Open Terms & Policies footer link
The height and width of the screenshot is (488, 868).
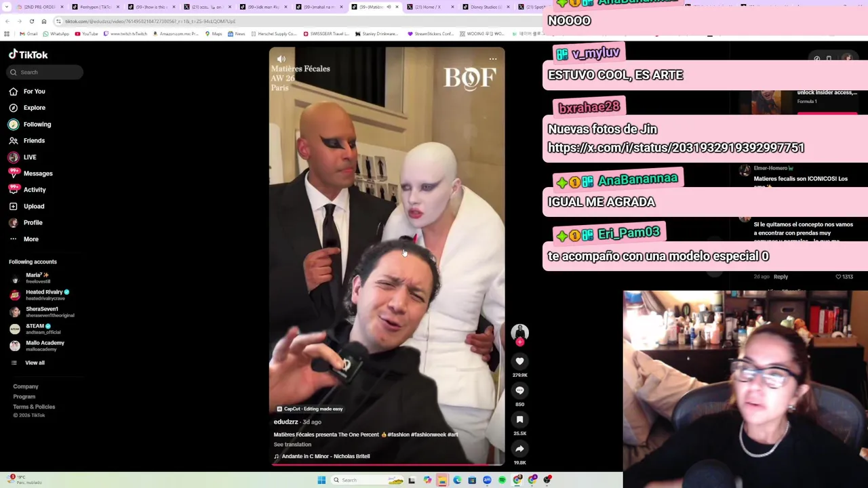coord(34,407)
